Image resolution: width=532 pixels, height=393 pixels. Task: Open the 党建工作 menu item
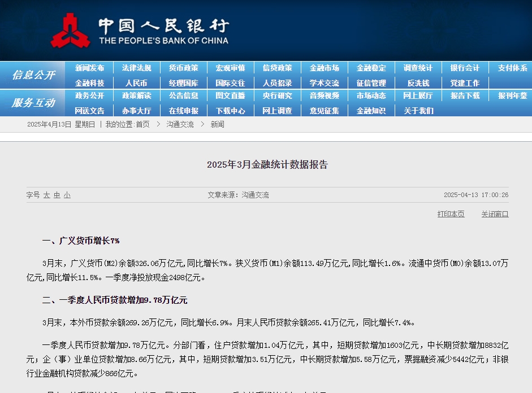point(464,83)
